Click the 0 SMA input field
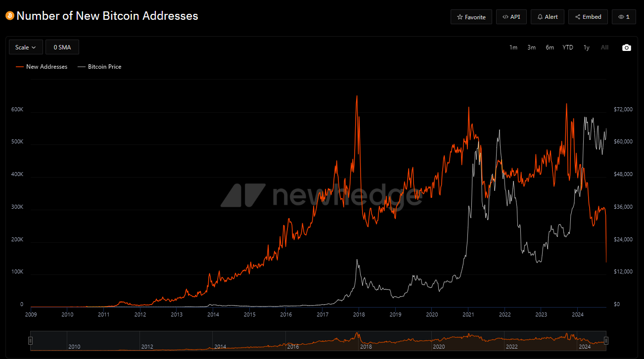The image size is (644, 359). [62, 47]
